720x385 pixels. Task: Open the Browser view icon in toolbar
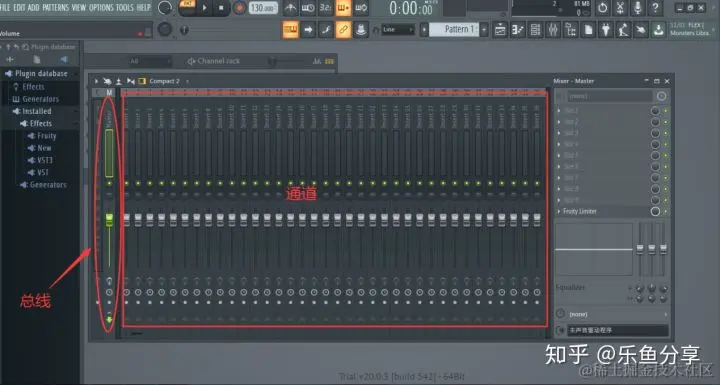click(x=571, y=30)
